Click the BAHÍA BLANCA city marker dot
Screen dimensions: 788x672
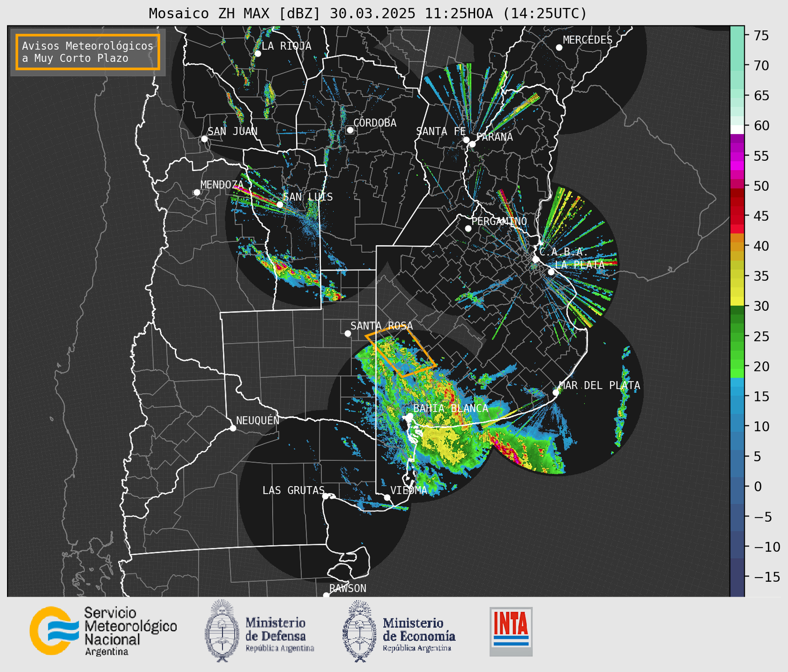[x=410, y=416]
